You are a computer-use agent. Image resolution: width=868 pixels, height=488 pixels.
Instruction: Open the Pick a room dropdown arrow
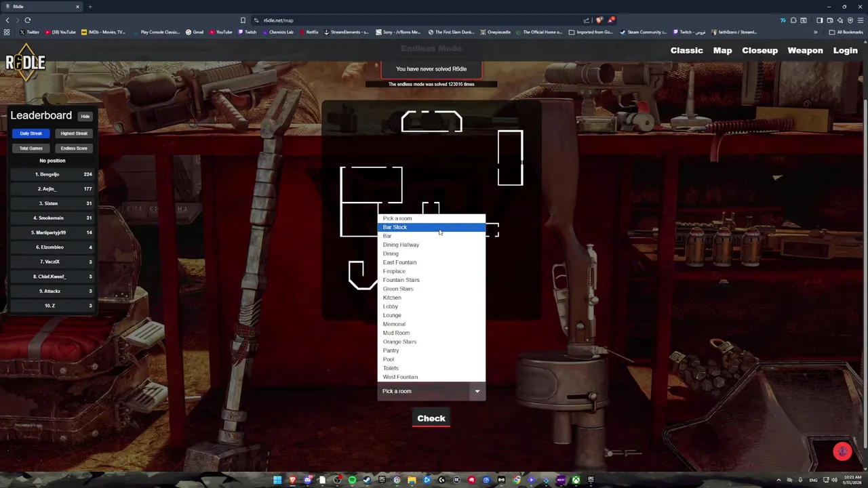click(477, 391)
